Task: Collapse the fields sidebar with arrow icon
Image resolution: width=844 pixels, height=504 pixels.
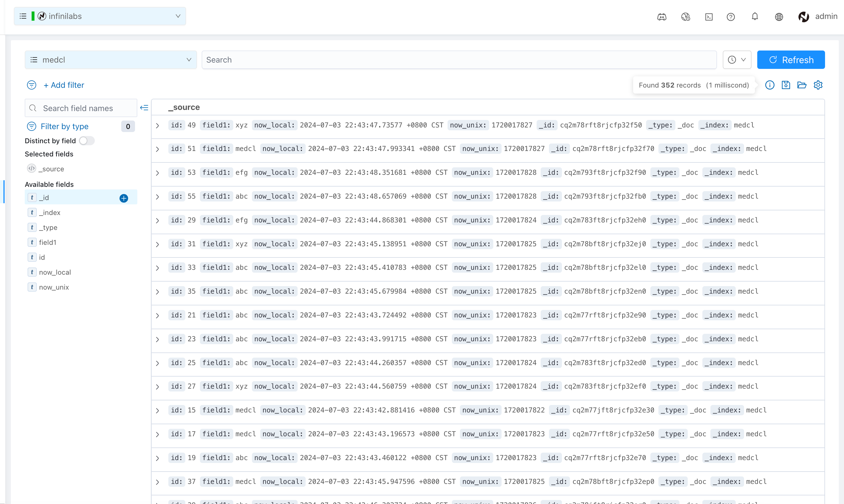Action: 144,108
